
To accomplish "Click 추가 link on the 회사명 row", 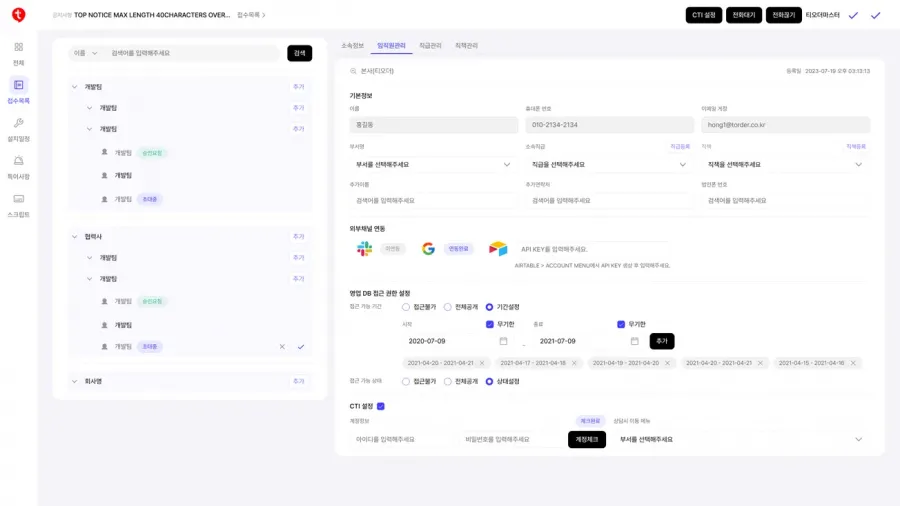I will click(x=298, y=381).
